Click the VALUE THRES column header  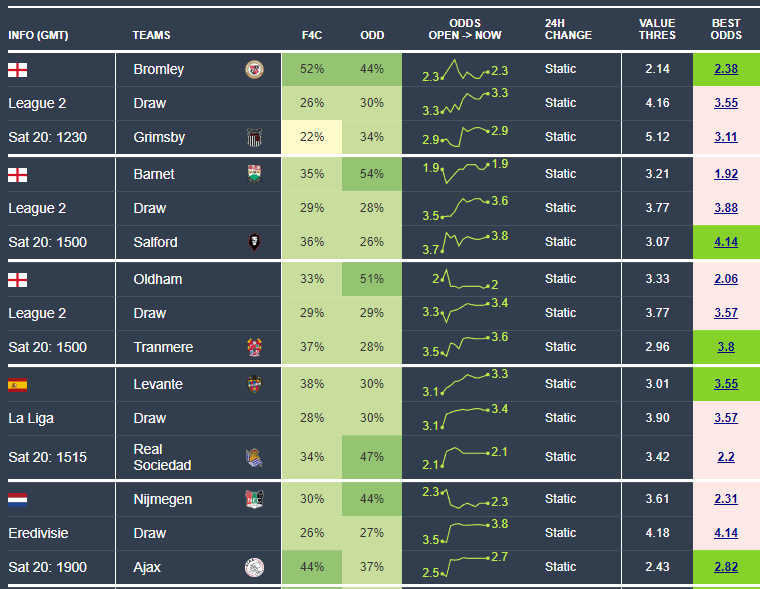657,29
